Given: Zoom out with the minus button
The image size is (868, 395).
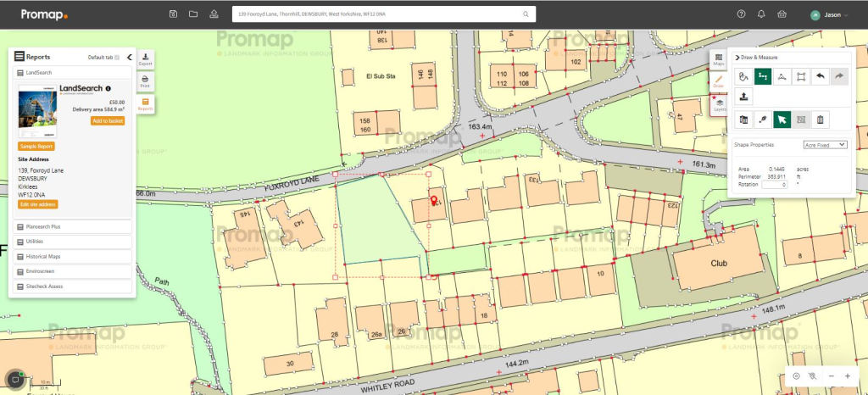Looking at the screenshot, I should tap(831, 376).
